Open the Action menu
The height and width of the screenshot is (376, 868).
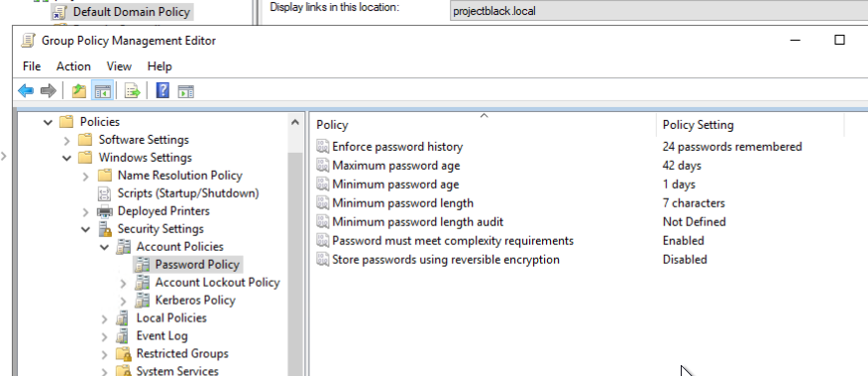pos(73,66)
